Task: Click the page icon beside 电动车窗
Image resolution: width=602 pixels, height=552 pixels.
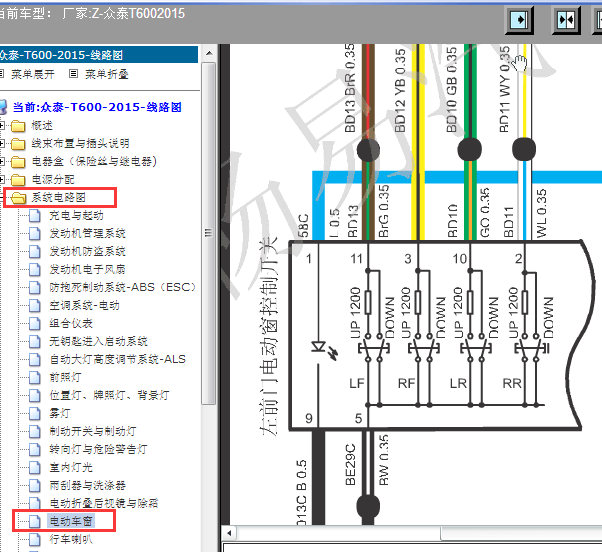Action: point(35,522)
